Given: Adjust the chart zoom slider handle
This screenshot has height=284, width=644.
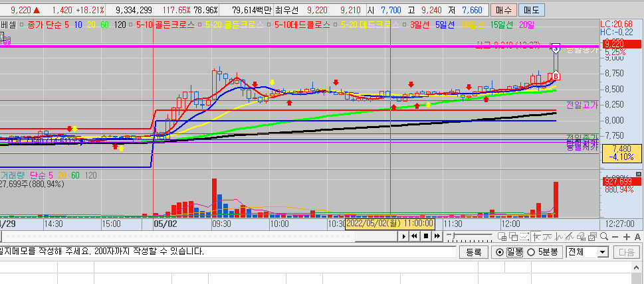Looking at the screenshot, I should coord(453,236).
